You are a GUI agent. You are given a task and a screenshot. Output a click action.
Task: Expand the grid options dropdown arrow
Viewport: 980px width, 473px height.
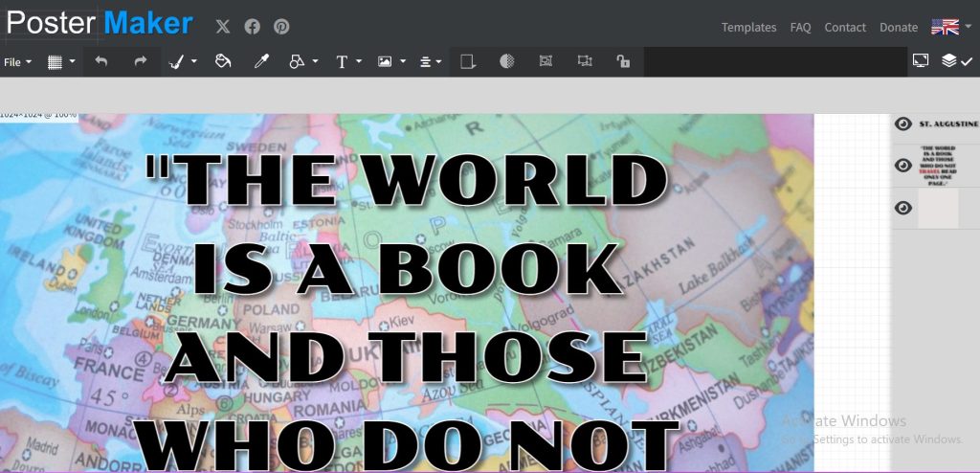coord(72,61)
